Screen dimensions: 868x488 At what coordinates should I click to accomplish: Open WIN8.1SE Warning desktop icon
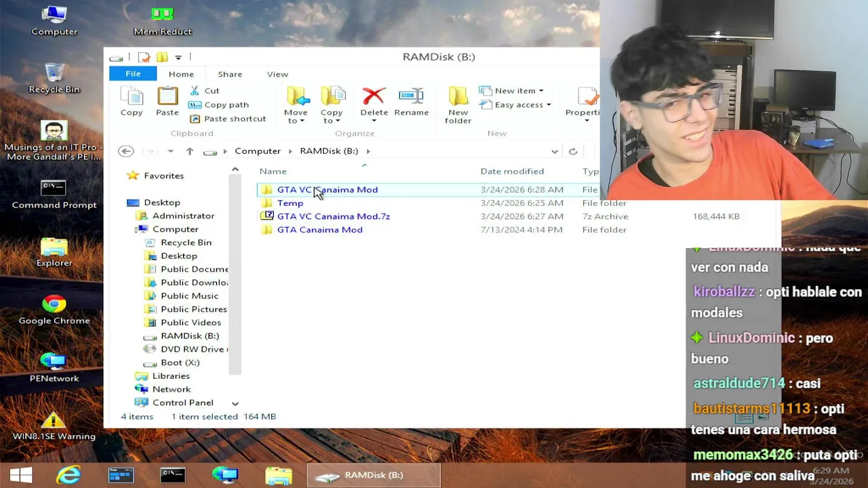(x=54, y=426)
